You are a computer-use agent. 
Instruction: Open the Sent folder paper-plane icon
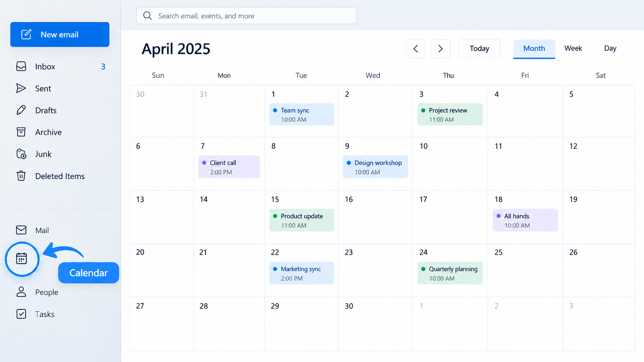pos(21,88)
